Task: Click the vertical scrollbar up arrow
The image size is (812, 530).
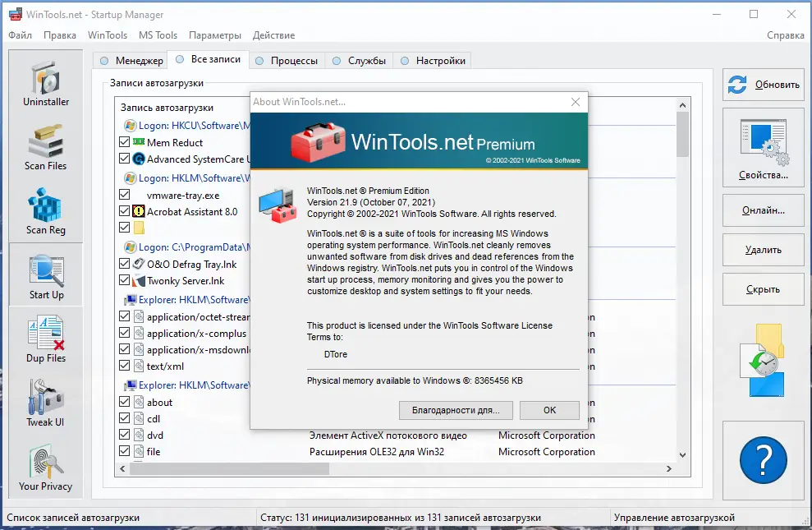Action: (x=682, y=105)
